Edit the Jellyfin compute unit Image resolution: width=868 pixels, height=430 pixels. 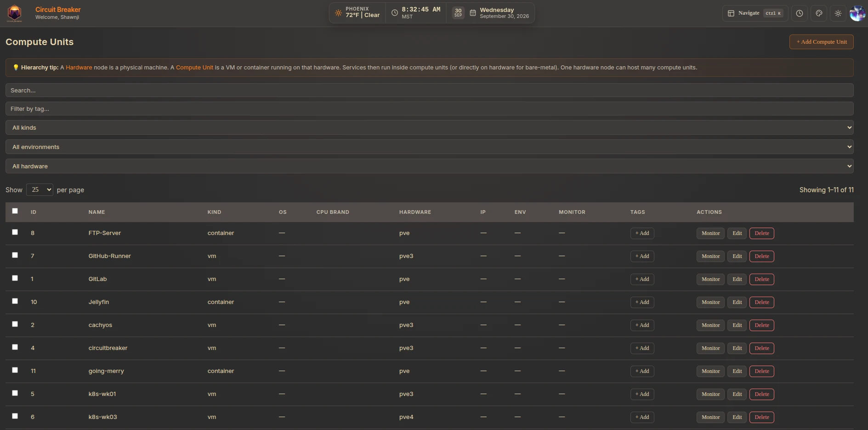[x=737, y=302]
